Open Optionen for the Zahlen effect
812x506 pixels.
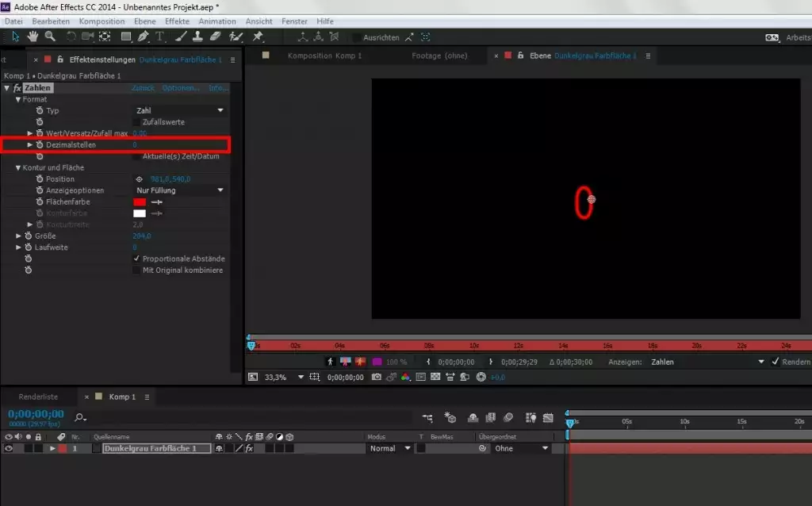click(181, 88)
